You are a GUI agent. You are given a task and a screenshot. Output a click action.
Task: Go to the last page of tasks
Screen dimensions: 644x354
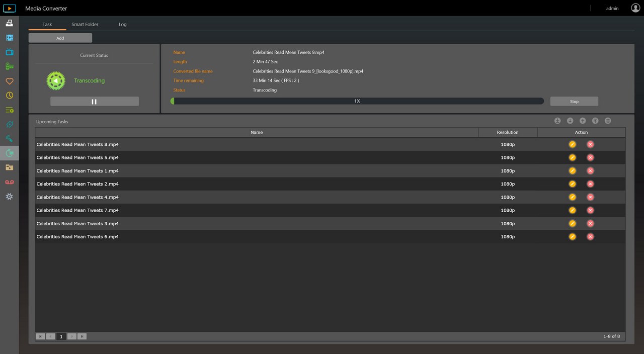coord(82,336)
